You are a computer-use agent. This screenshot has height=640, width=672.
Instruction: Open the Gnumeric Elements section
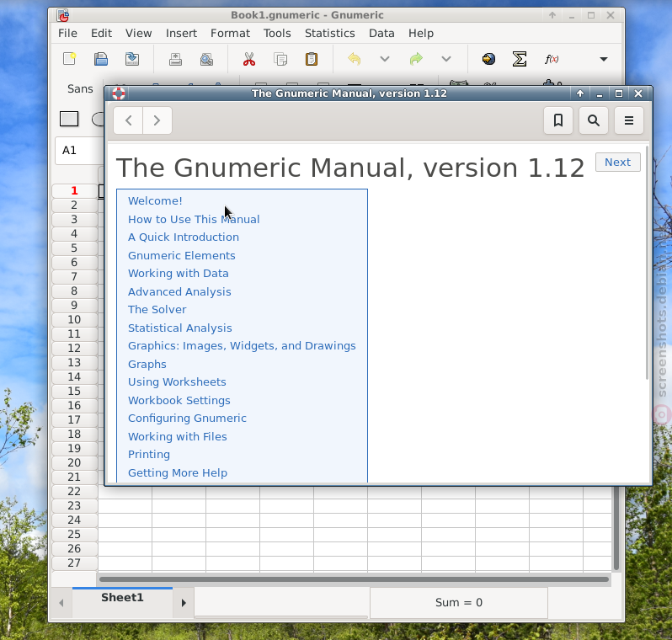coord(182,255)
